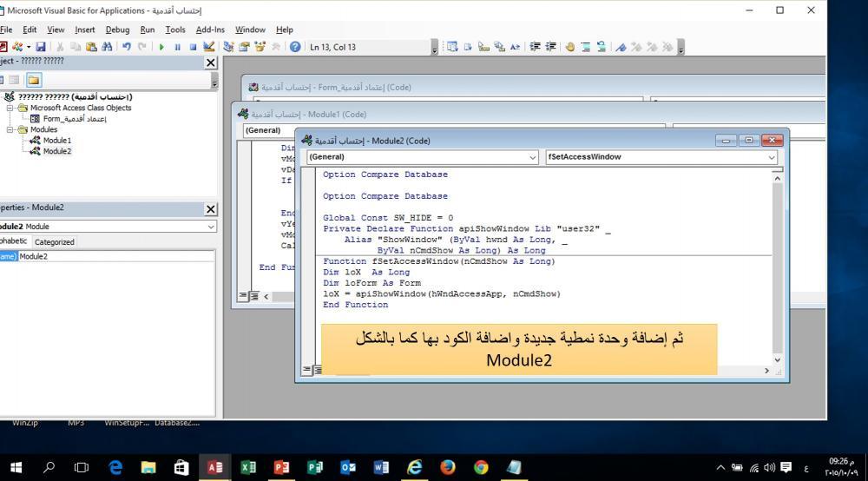Screen dimensions: 868x481
Task: Indent the selected code lines
Action: [x=535, y=47]
